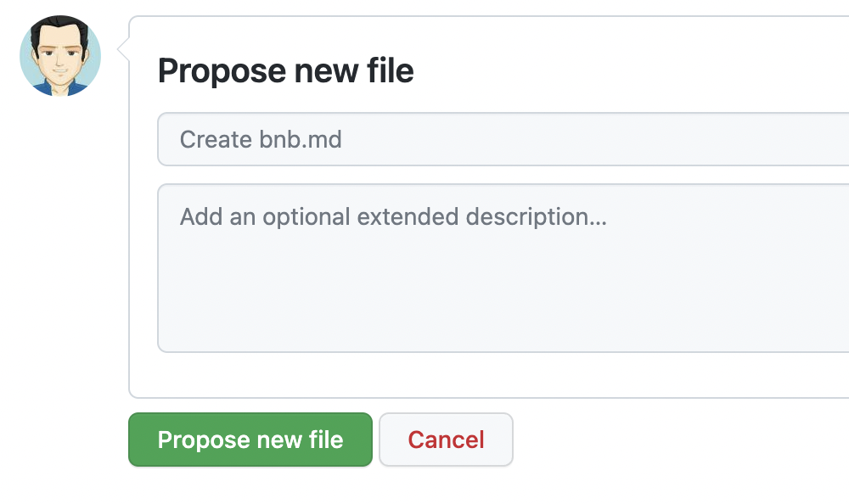
Task: Click the empty lower area of description textarea
Action: 503,303
